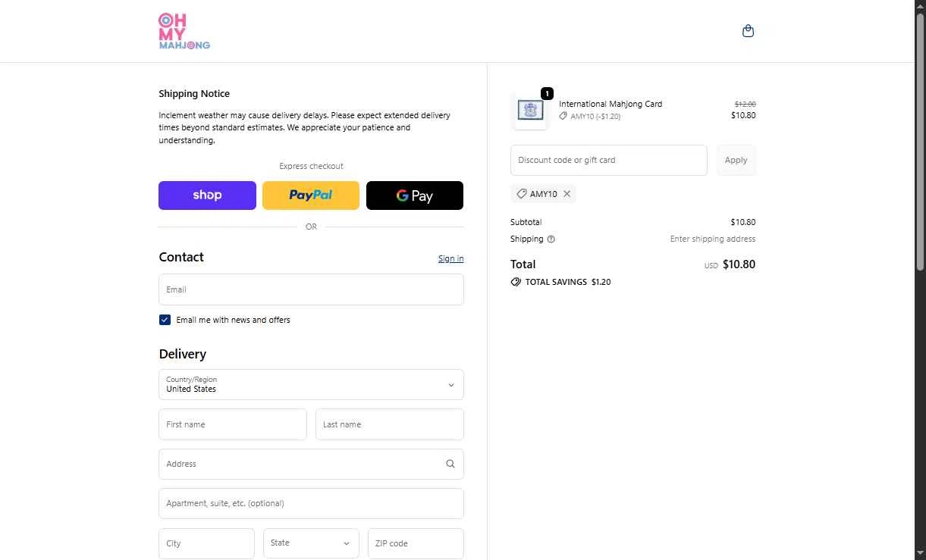Click the First name field

click(x=233, y=424)
